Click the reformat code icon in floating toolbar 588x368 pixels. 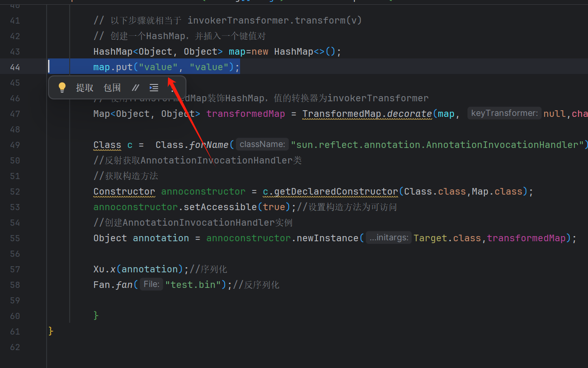[154, 88]
